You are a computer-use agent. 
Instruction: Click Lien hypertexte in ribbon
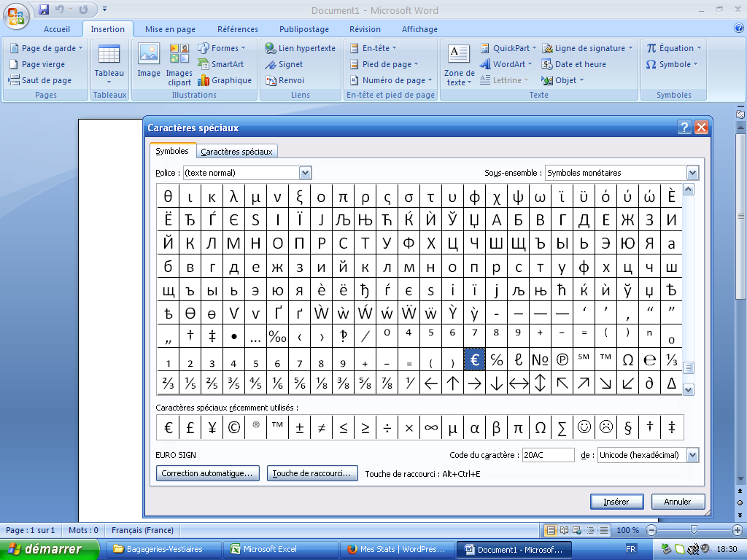coord(300,48)
